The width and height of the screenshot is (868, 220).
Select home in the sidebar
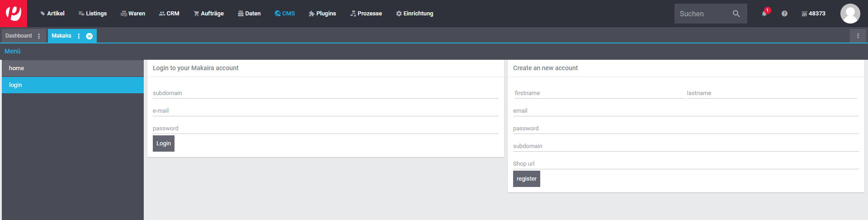(73, 68)
